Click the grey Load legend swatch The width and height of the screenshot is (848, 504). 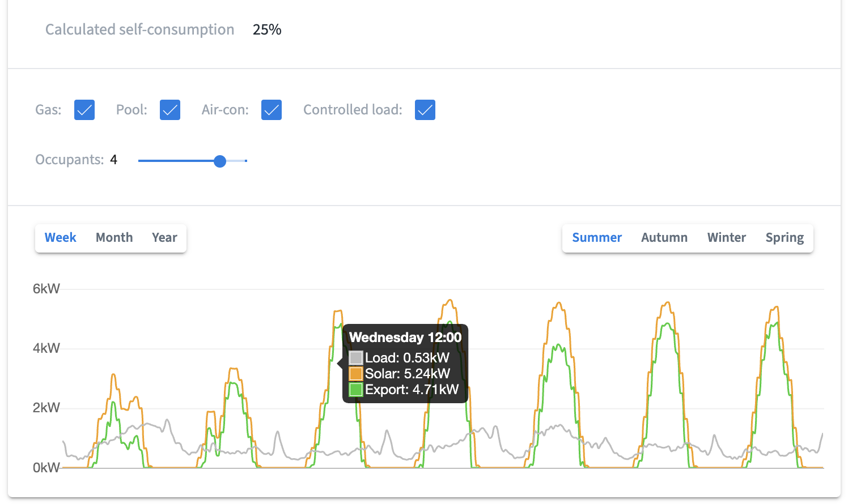(x=355, y=358)
